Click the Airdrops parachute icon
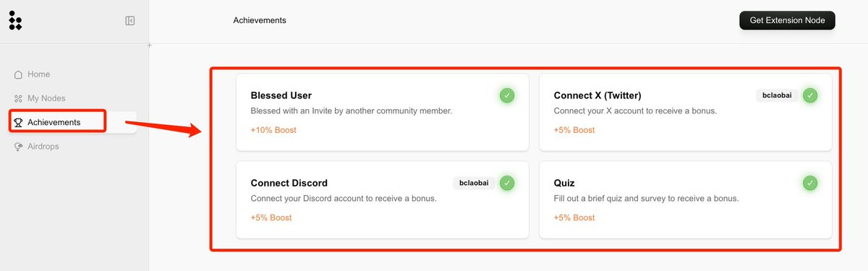The width and height of the screenshot is (868, 271). pyautogui.click(x=19, y=146)
